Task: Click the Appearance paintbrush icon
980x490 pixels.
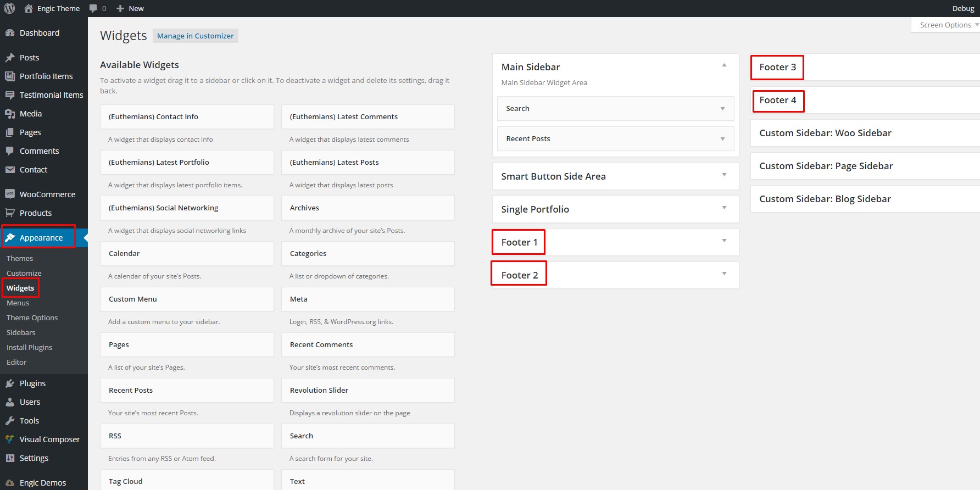Action: [x=10, y=238]
